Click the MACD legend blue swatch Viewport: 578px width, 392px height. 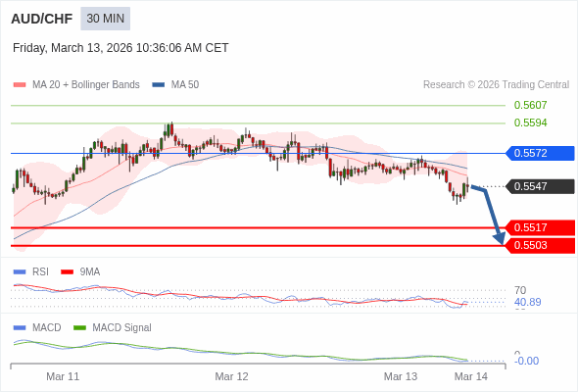click(x=20, y=328)
